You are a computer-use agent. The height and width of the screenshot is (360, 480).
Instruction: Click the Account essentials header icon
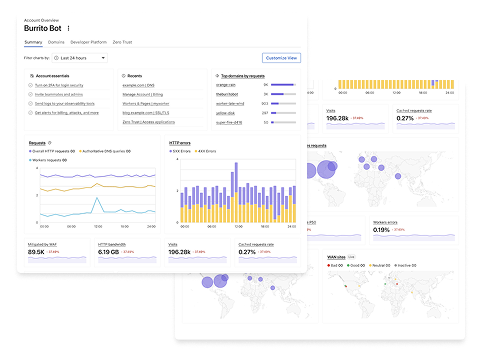coord(32,76)
